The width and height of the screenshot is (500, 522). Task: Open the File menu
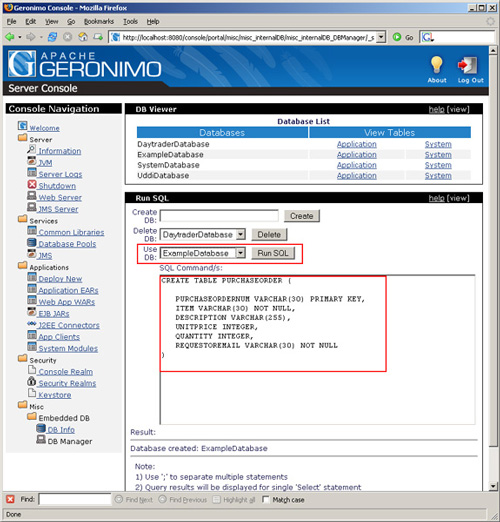[11, 22]
